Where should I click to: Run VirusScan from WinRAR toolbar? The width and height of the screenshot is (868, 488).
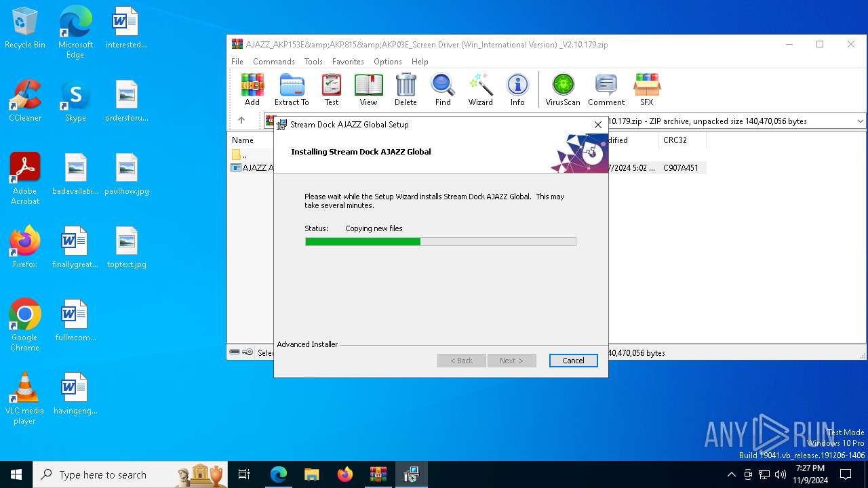(x=563, y=90)
